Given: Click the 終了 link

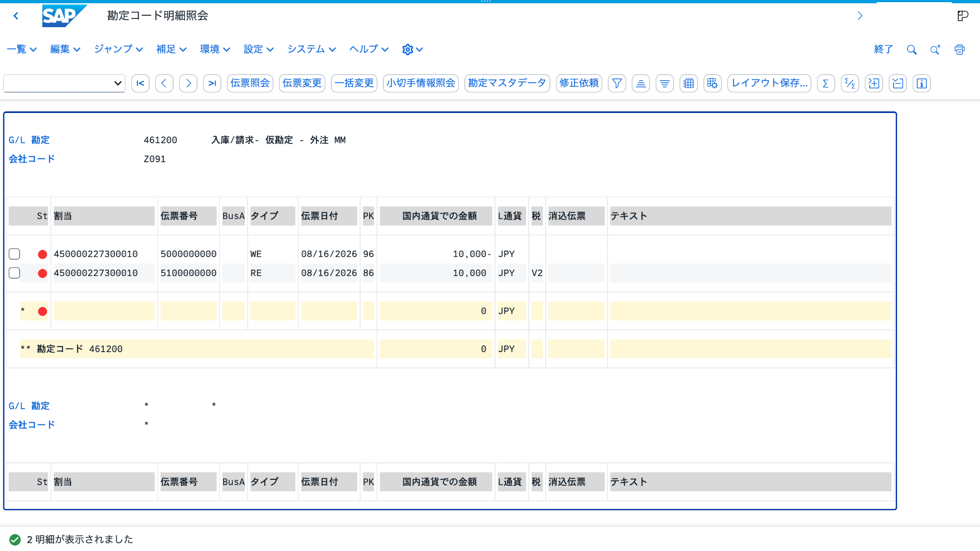Looking at the screenshot, I should pyautogui.click(x=883, y=49).
